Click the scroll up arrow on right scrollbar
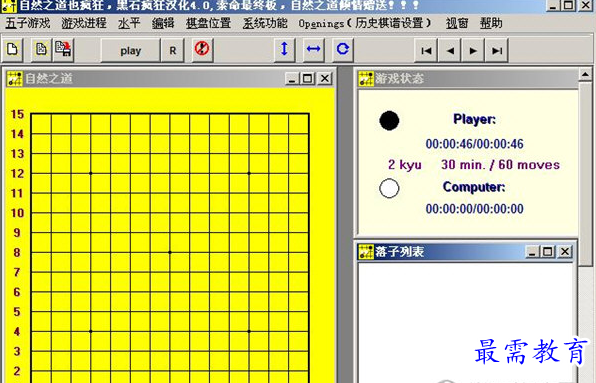This screenshot has width=596, height=383. pos(585,74)
